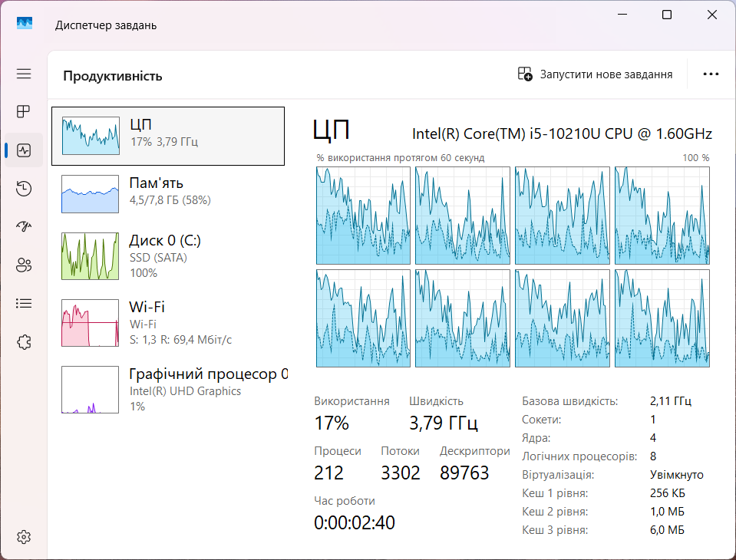Select the Performance page icon
The height and width of the screenshot is (560, 736).
(x=24, y=150)
